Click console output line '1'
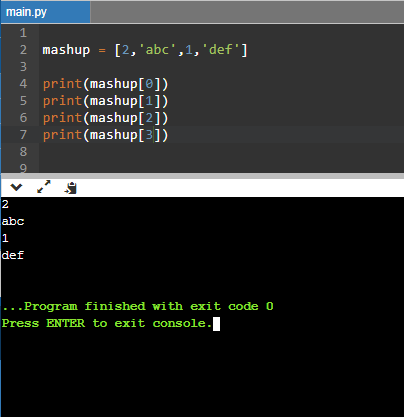 [5, 238]
